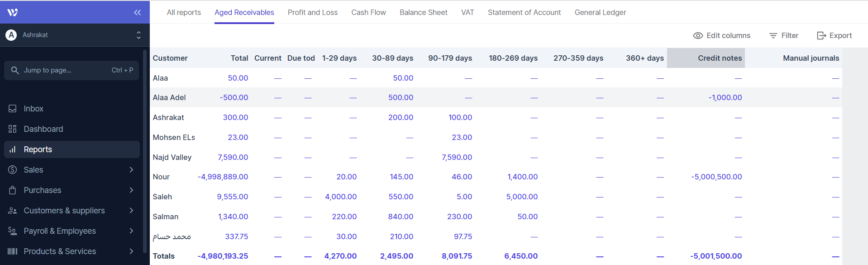868x265 pixels.
Task: Open the organization switcher dropdown arrows
Action: 138,35
